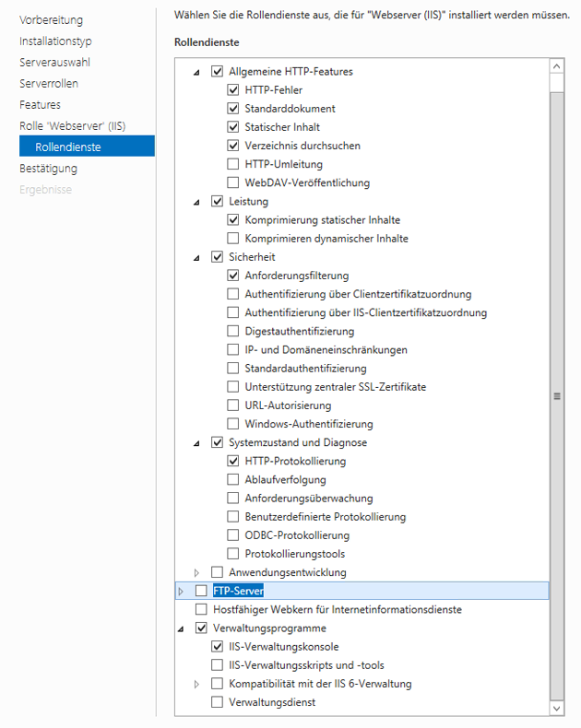Expand Kompatibilität mit der IIS 6-Verwaltung

[x=196, y=684]
